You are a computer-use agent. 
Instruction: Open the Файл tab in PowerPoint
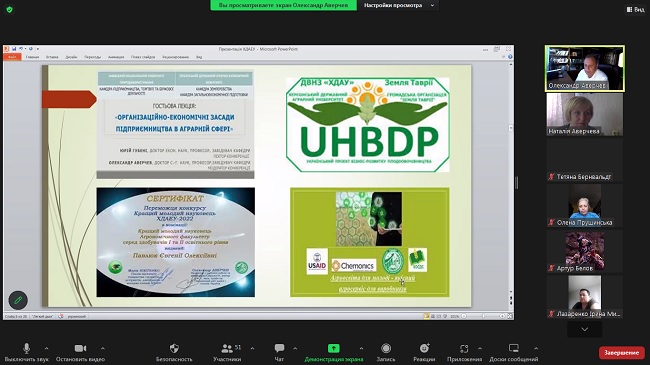[x=12, y=57]
